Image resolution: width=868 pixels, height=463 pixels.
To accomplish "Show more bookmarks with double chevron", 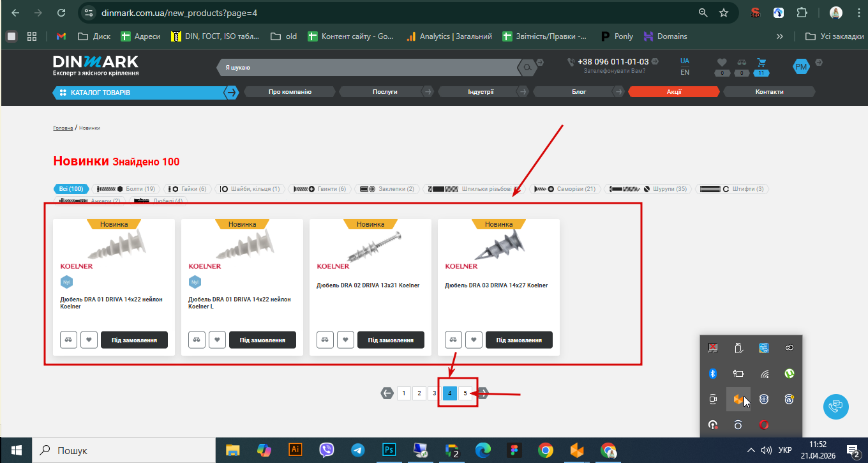I will (x=779, y=36).
